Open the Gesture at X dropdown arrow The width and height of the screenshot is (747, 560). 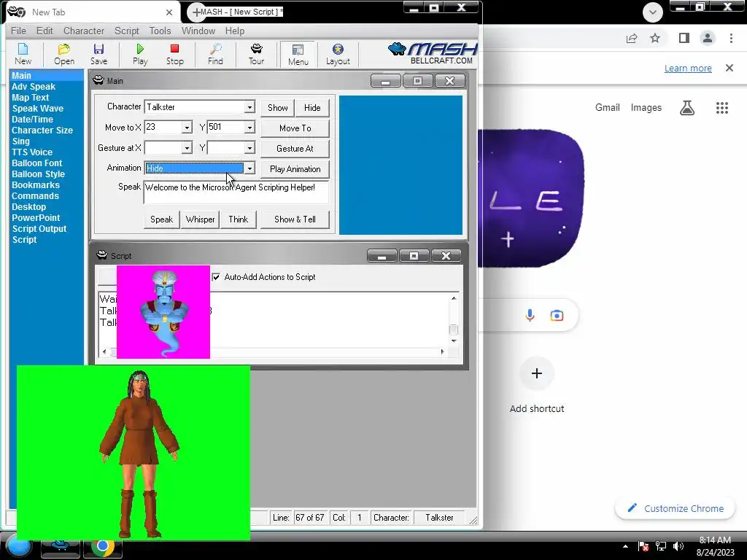187,148
